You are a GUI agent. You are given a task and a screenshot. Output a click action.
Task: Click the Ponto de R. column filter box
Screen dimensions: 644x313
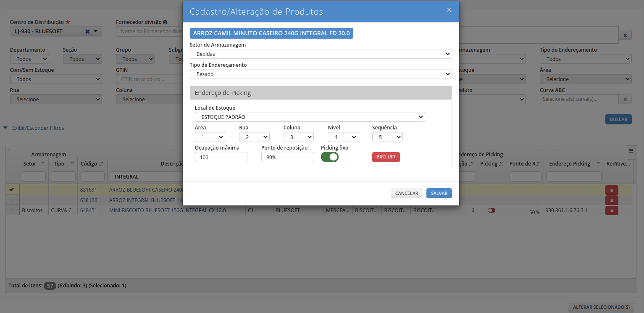(526, 176)
